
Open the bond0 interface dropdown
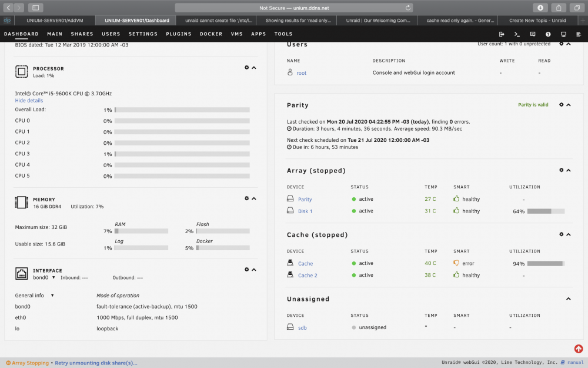click(54, 277)
